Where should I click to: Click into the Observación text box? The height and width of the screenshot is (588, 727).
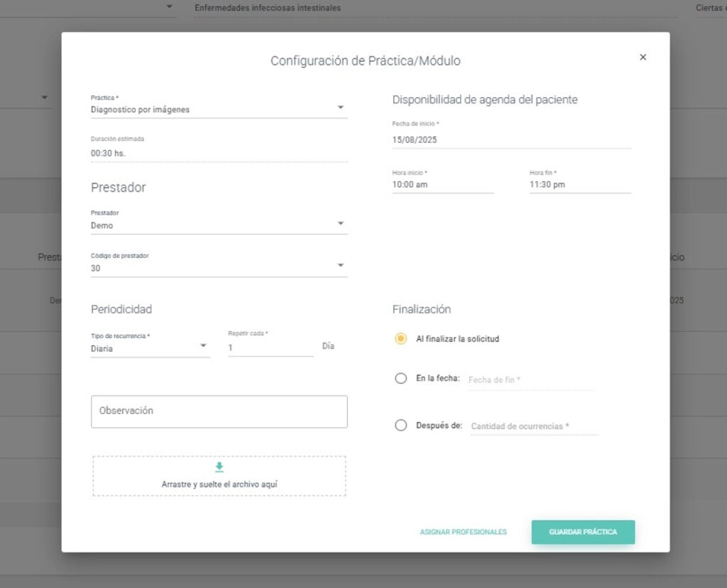click(219, 412)
